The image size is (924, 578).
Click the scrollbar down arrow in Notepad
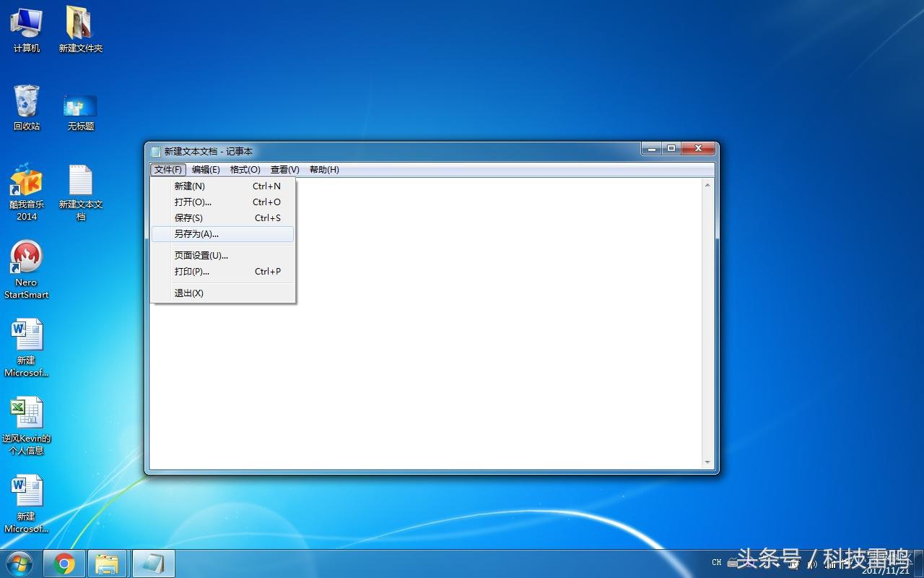pyautogui.click(x=707, y=462)
